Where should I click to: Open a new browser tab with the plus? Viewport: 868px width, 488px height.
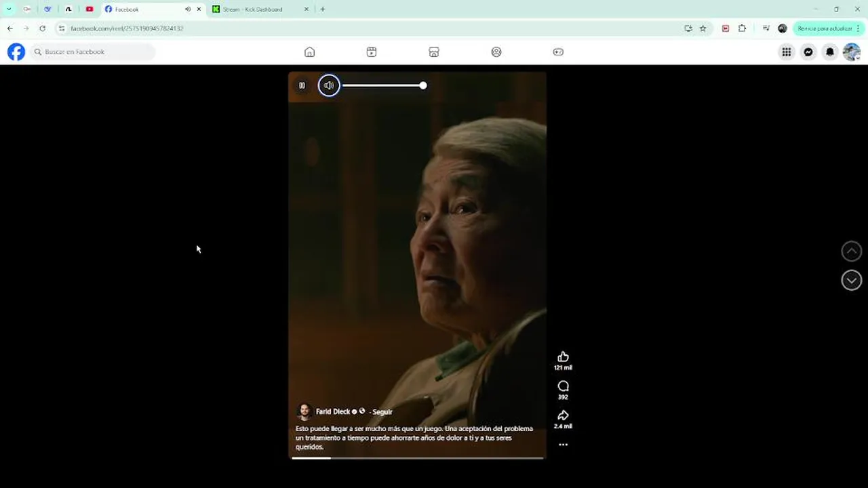pos(323,9)
